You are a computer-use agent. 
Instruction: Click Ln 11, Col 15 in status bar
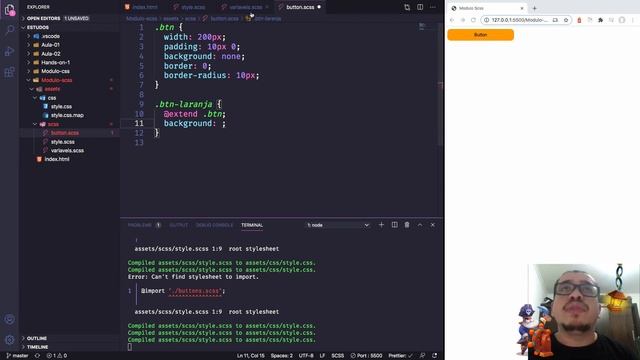(251, 356)
